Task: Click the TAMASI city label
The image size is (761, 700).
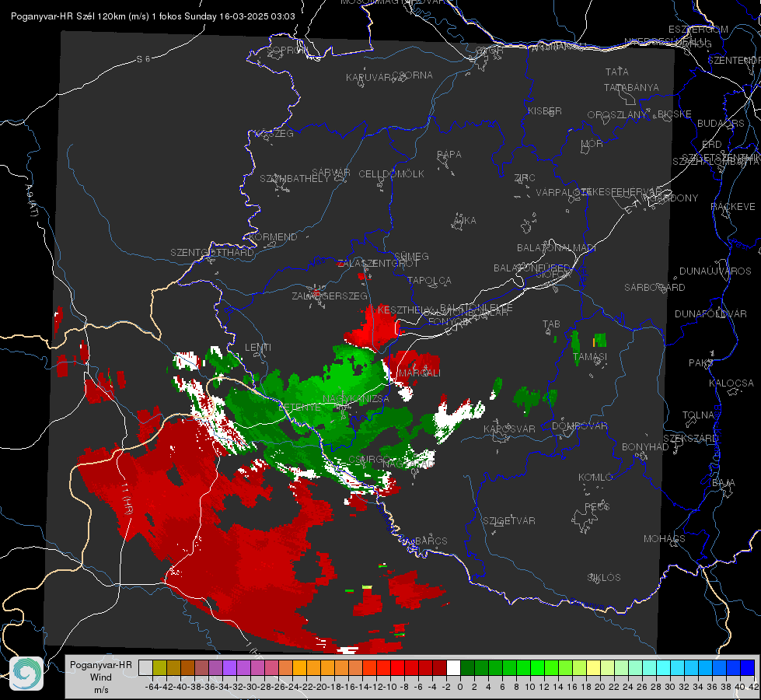Action: [x=590, y=356]
